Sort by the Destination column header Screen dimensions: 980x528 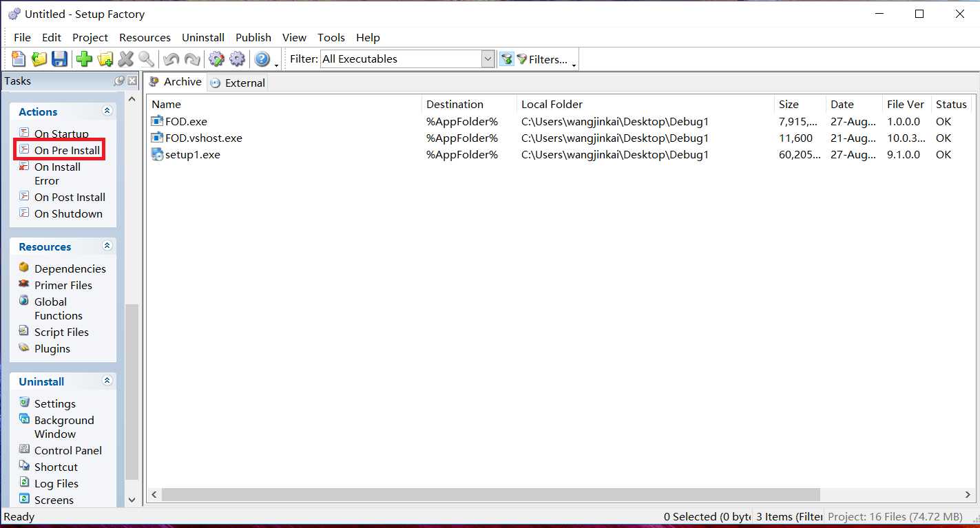click(469, 104)
